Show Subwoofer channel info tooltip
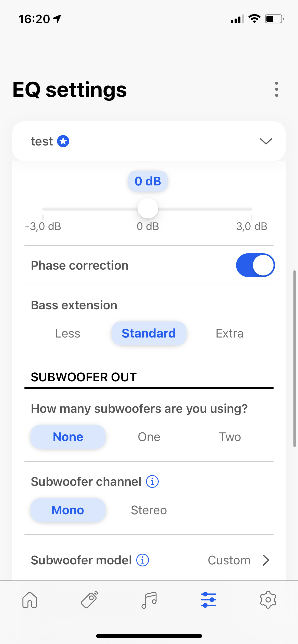The height and width of the screenshot is (644, 298). (152, 481)
